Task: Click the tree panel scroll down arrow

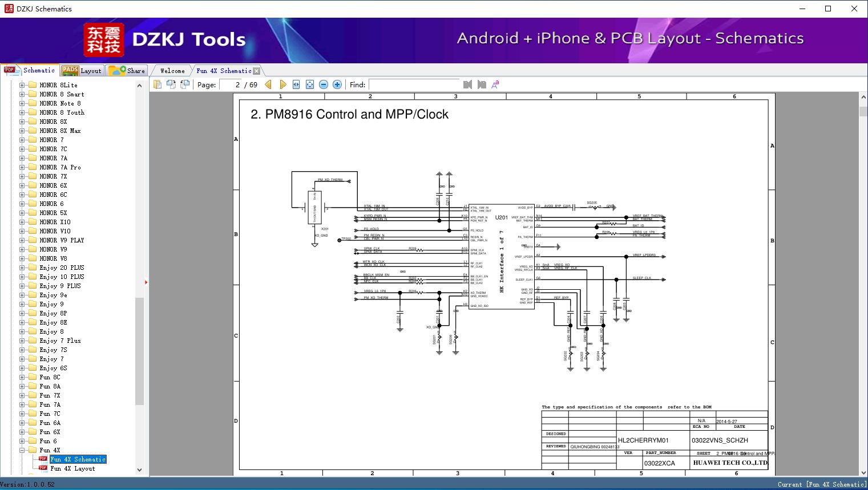Action: tap(139, 470)
